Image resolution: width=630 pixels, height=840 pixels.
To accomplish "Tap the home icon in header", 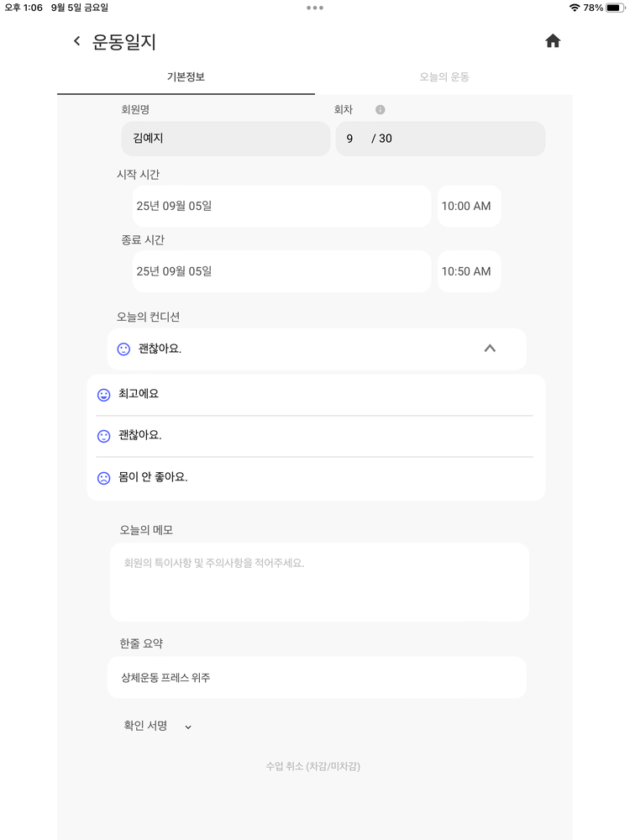I will (553, 41).
